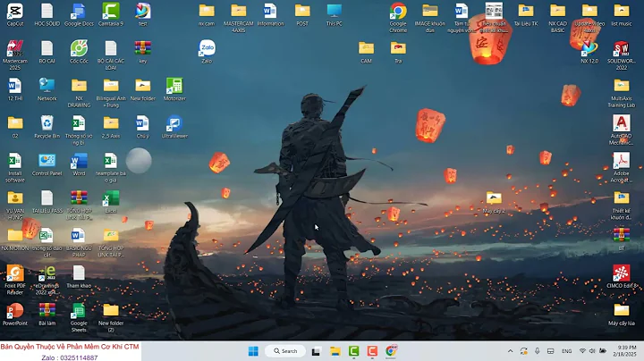The height and width of the screenshot is (361, 644).
Task: Open the CapCut desktop shortcut
Action: [15, 15]
